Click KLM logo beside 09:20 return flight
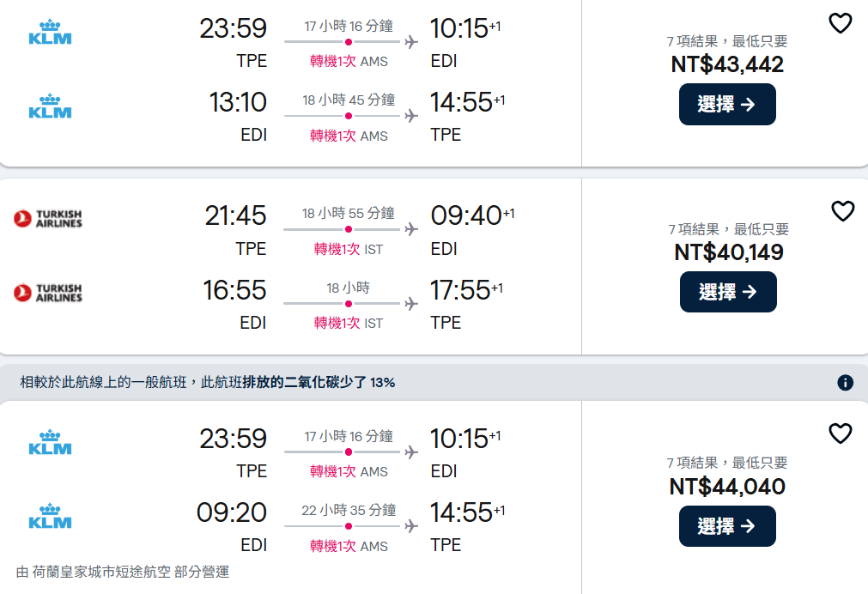This screenshot has width=868, height=594. [50, 517]
